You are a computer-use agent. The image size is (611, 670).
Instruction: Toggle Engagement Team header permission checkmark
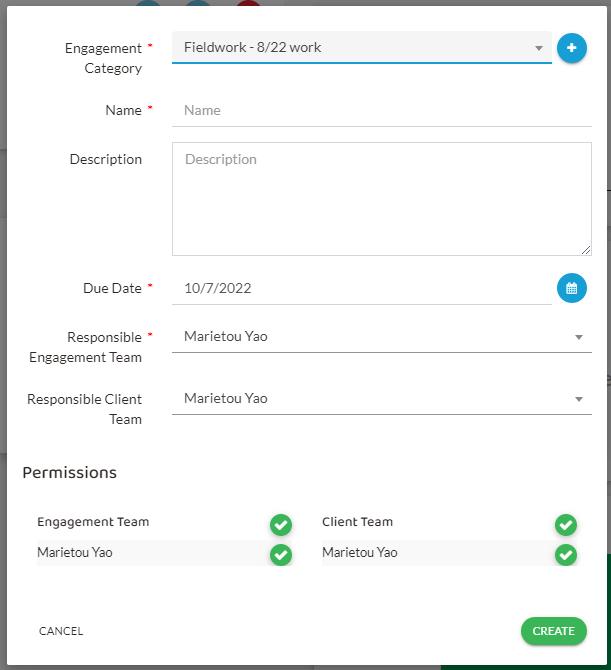point(281,525)
